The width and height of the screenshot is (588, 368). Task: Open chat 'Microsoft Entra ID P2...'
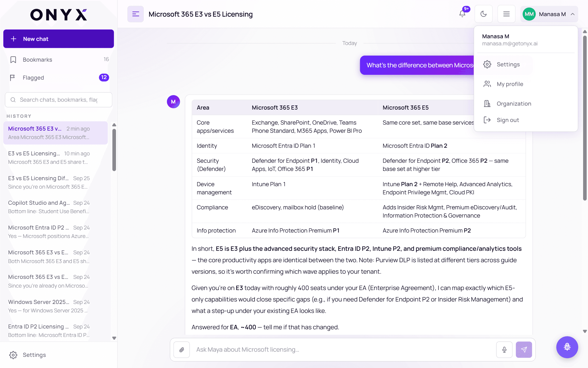coord(56,232)
